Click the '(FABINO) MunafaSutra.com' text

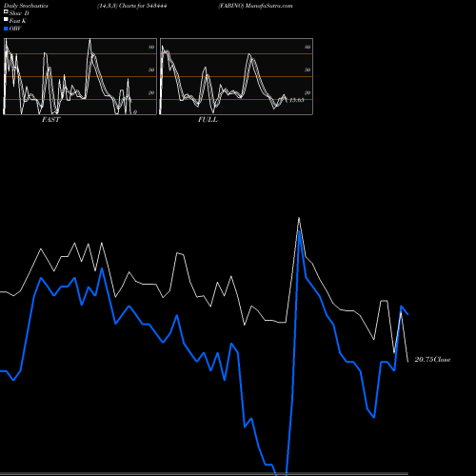255,6
